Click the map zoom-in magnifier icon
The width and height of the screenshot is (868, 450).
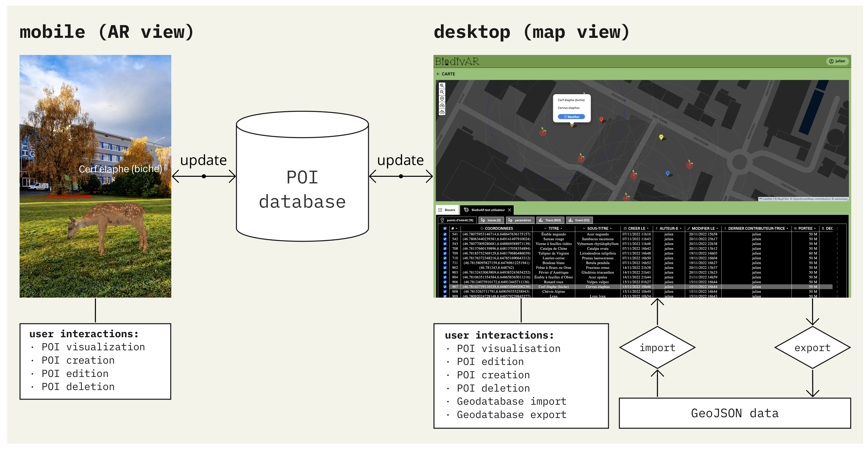point(442,86)
